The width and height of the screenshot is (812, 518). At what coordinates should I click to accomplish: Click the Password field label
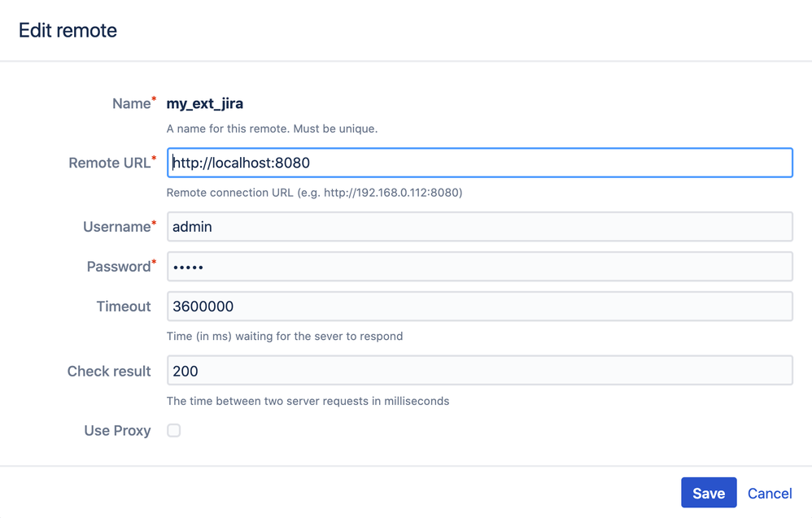(x=119, y=267)
